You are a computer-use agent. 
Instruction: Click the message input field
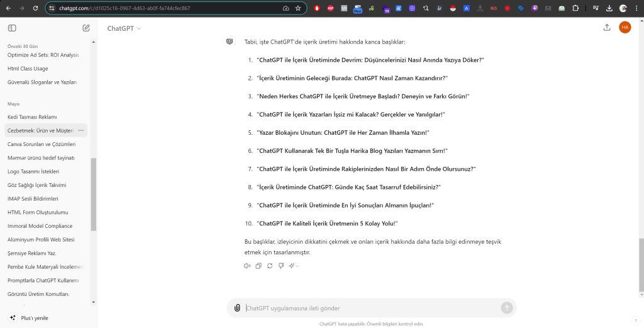371,308
